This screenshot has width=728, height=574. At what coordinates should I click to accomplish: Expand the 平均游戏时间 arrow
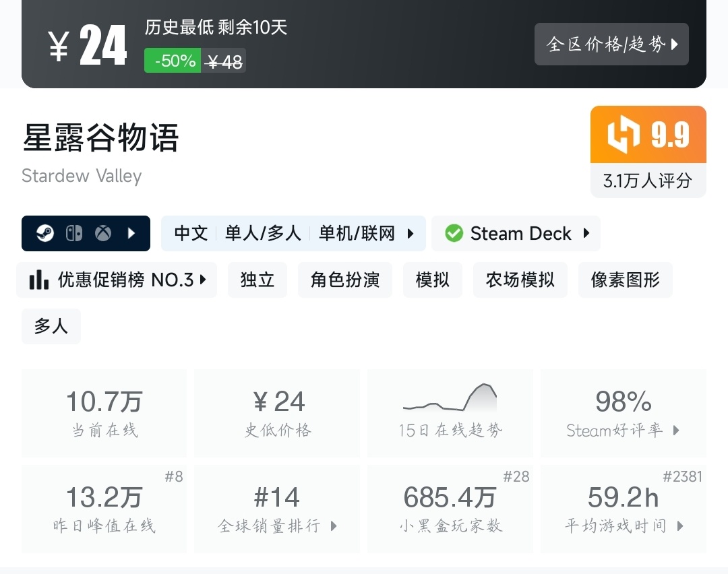680,525
